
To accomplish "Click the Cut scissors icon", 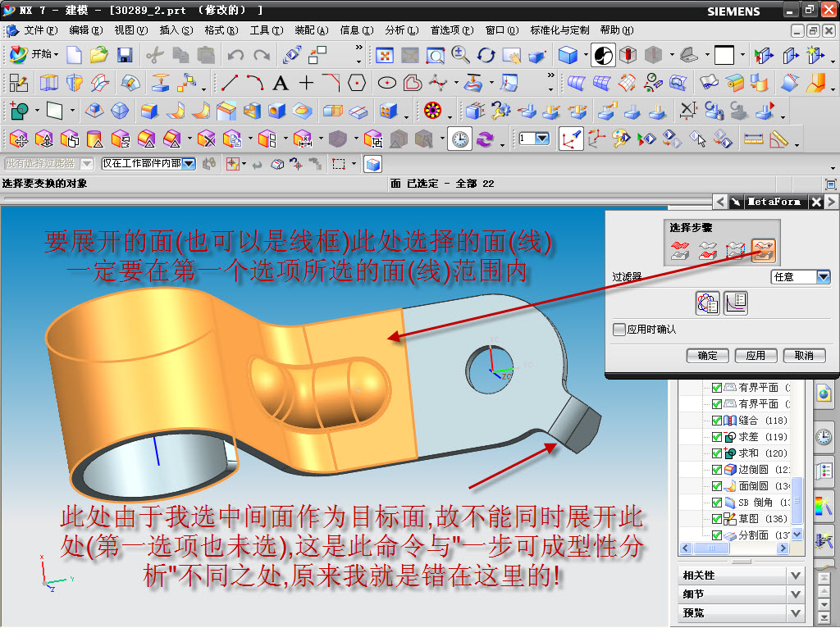I will [x=155, y=55].
